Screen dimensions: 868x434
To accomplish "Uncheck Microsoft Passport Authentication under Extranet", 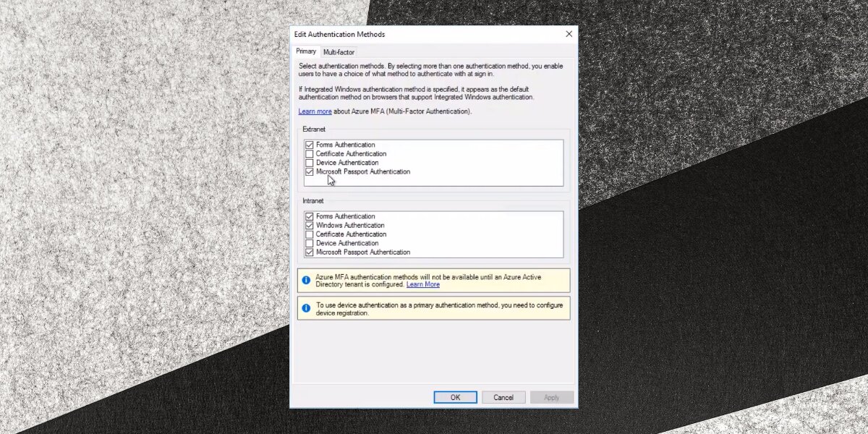I will click(x=310, y=171).
